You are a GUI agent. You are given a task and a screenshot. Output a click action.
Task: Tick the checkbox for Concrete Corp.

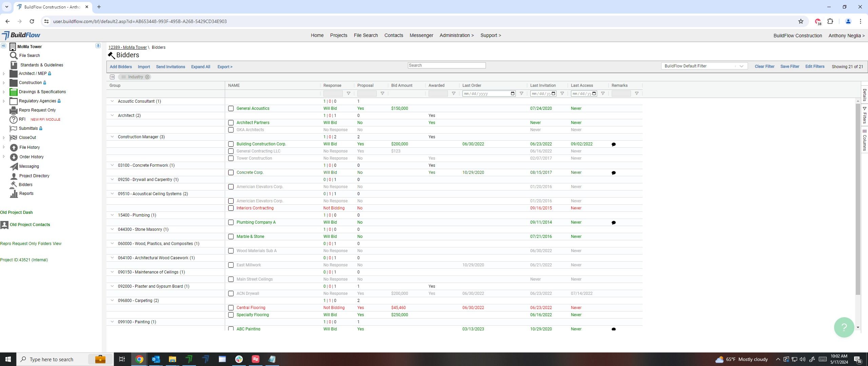pos(231,172)
